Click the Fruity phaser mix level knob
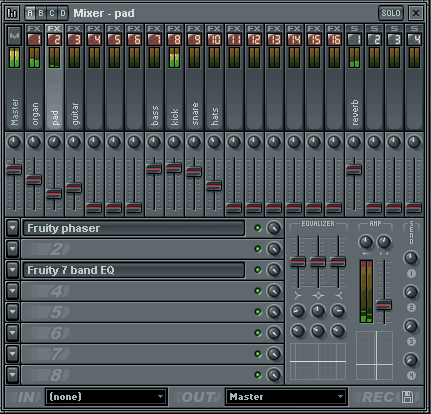Viewport: 431px width, 414px height. click(x=274, y=228)
